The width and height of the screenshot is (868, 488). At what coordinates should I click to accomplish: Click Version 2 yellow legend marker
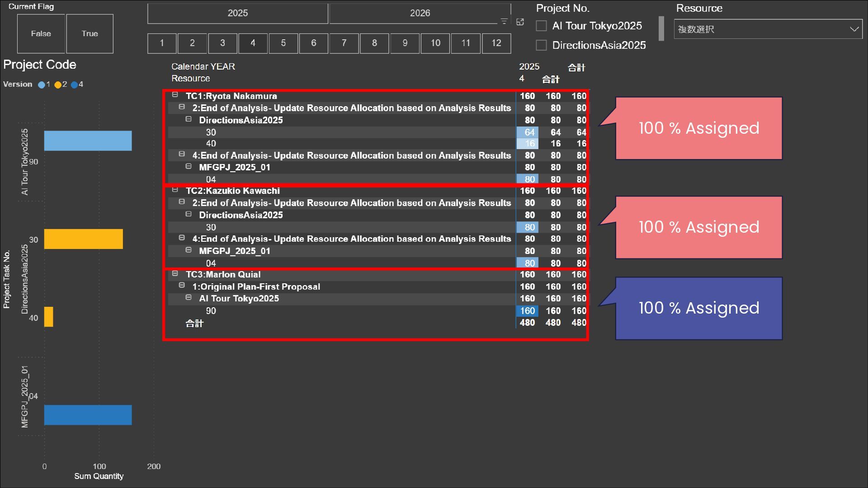[x=58, y=84]
